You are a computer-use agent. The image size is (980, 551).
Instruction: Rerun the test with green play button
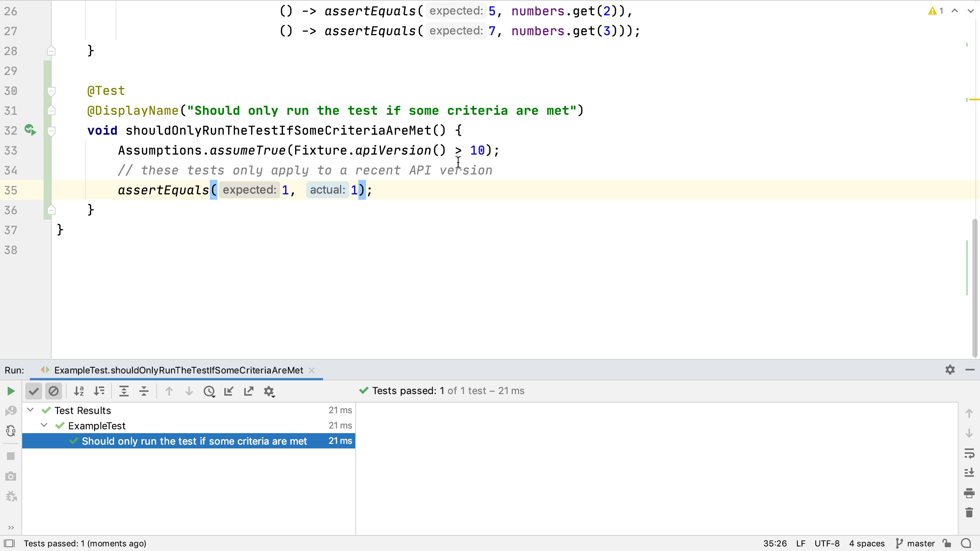click(x=11, y=391)
